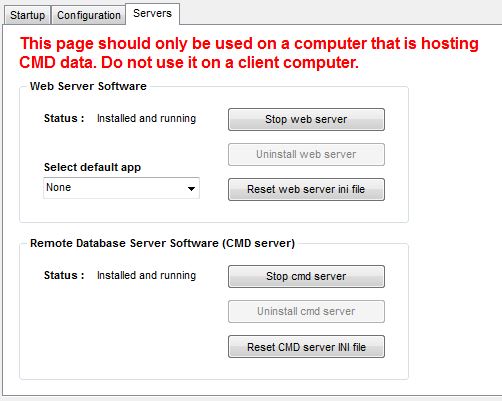The image size is (502, 401).
Task: Click the greyed-out Uninstall cmd server button
Action: (306, 311)
